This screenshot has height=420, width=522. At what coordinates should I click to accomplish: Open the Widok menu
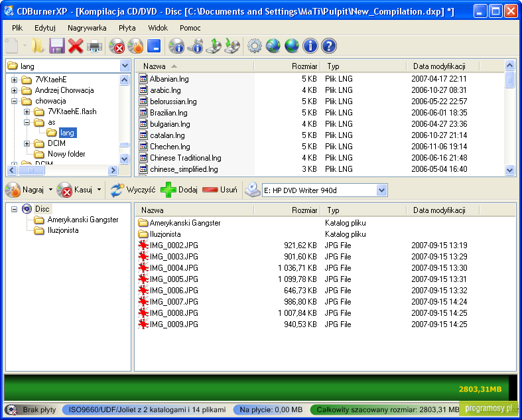click(x=158, y=28)
